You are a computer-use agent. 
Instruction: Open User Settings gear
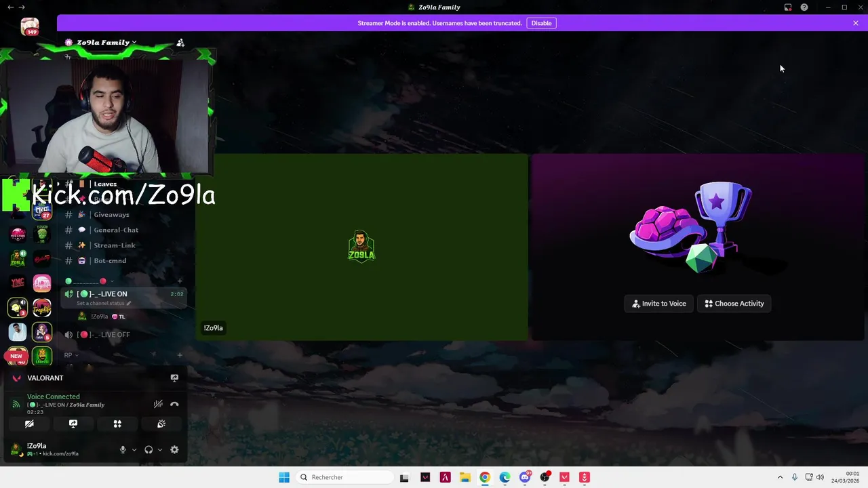pos(174,449)
